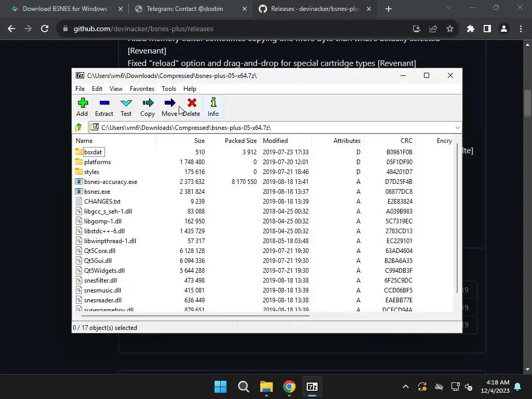Open the Favorites menu
The width and height of the screenshot is (532, 399).
click(x=142, y=88)
